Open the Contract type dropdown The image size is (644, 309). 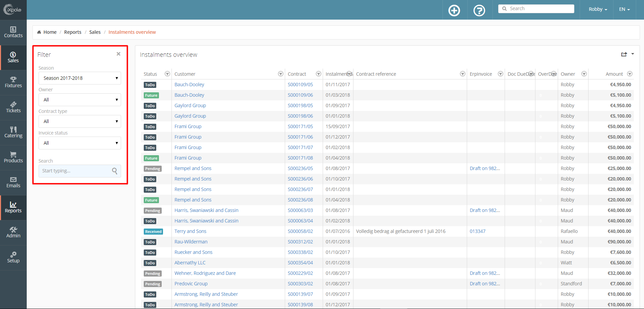(80, 121)
